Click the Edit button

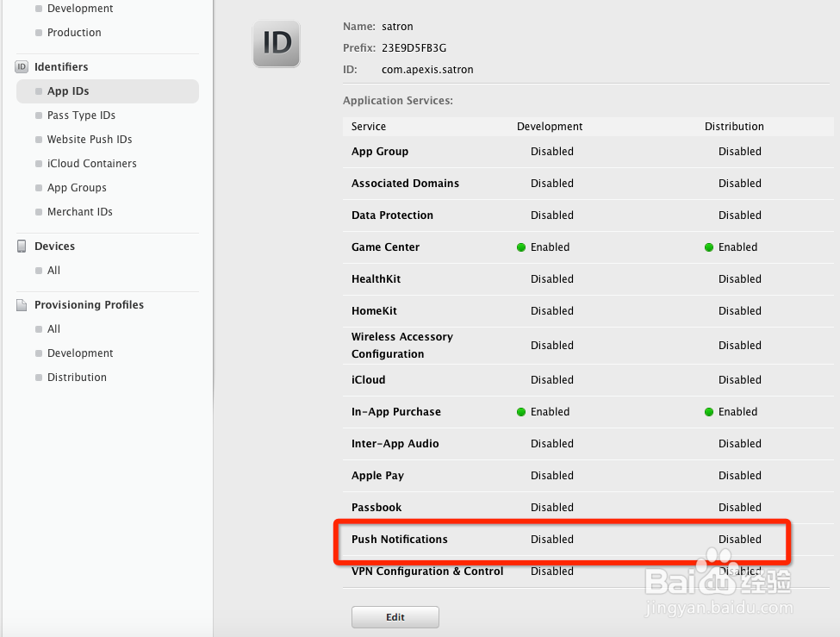(395, 617)
